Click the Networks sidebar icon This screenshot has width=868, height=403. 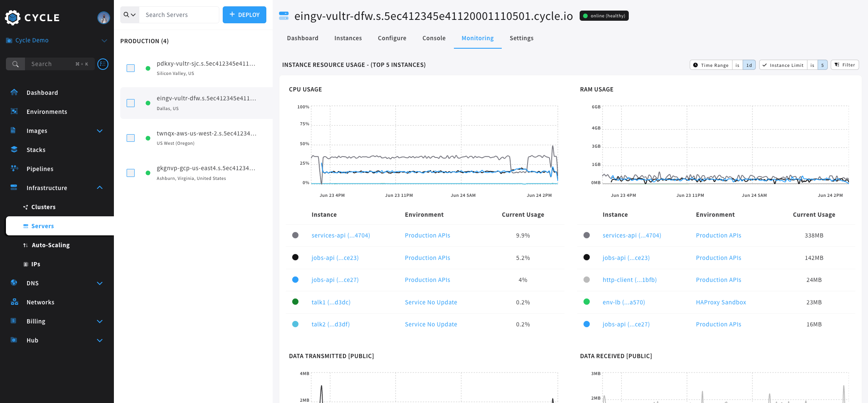pyautogui.click(x=14, y=302)
